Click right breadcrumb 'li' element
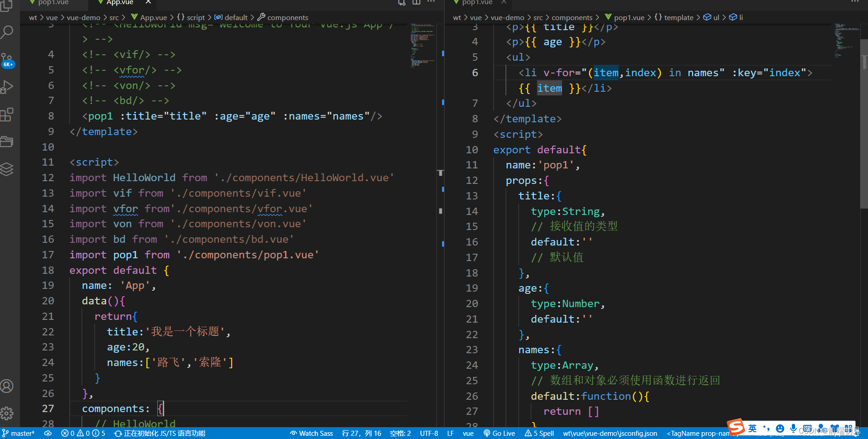 736,17
